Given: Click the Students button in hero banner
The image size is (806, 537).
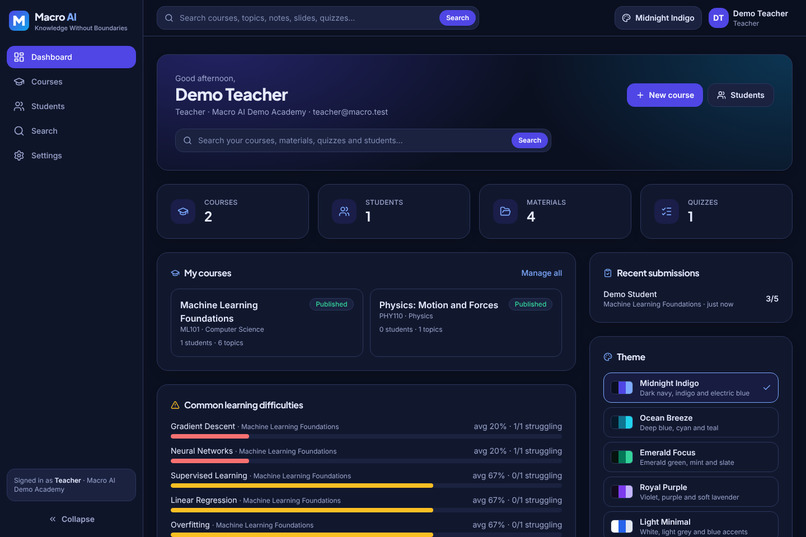Looking at the screenshot, I should pos(741,95).
